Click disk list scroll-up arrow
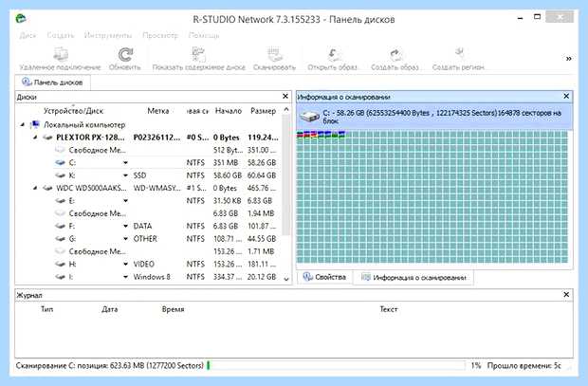This screenshot has width=588, height=386. pyautogui.click(x=286, y=109)
